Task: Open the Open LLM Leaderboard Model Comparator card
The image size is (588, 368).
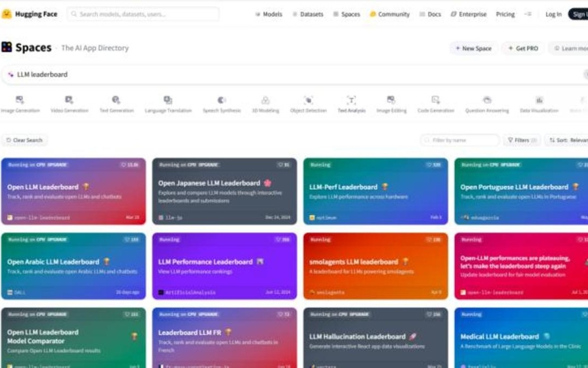Action: click(x=74, y=338)
